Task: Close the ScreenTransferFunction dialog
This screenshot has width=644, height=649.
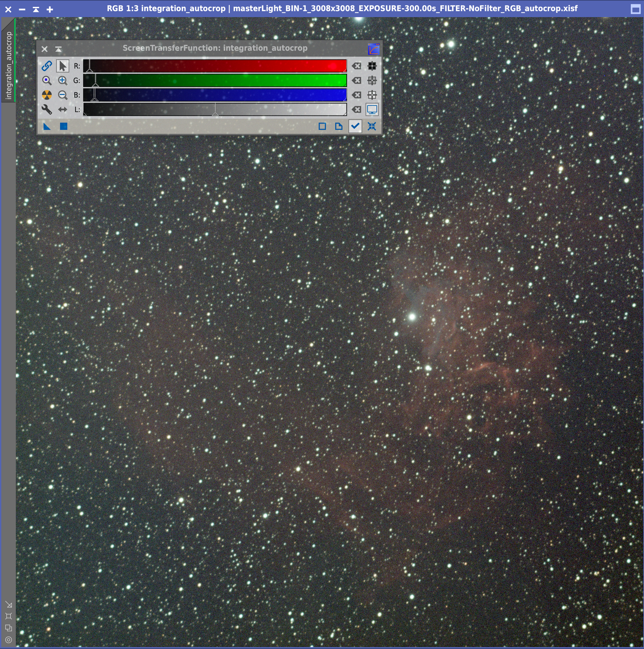Action: tap(45, 49)
